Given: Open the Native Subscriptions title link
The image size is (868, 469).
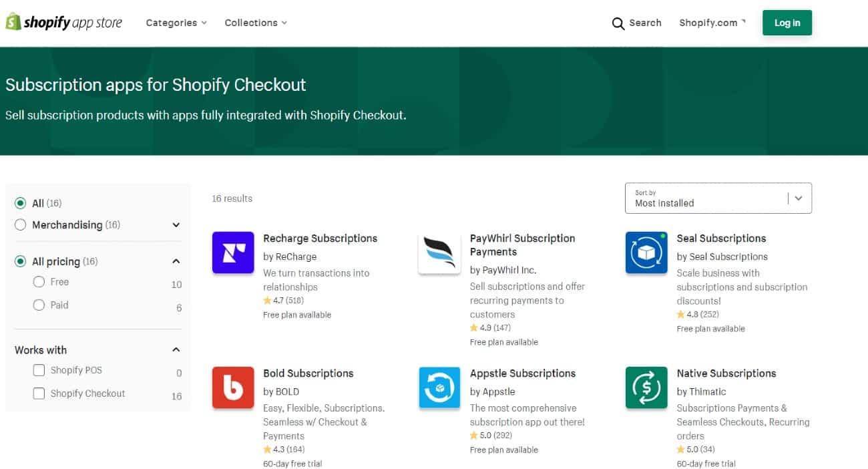Looking at the screenshot, I should (726, 373).
